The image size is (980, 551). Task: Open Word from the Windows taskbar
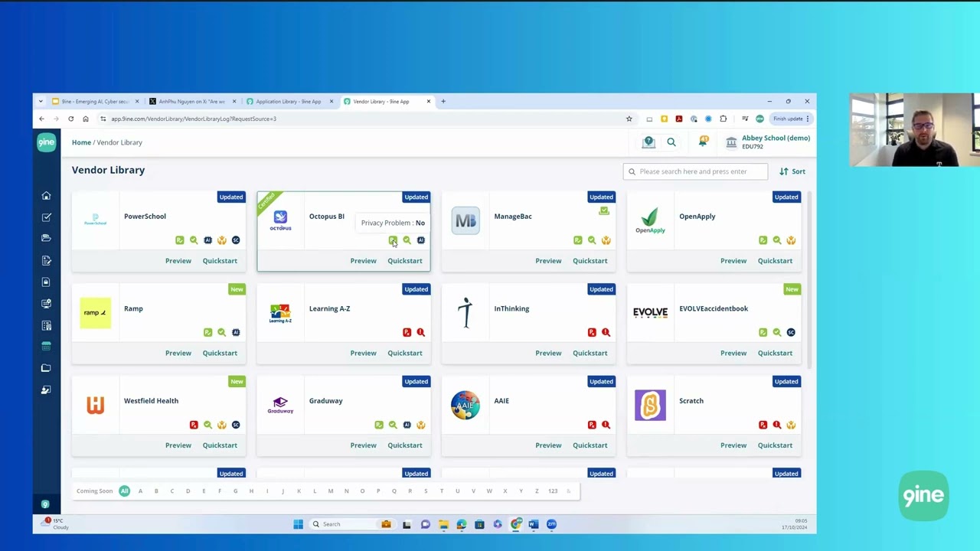pos(534,524)
